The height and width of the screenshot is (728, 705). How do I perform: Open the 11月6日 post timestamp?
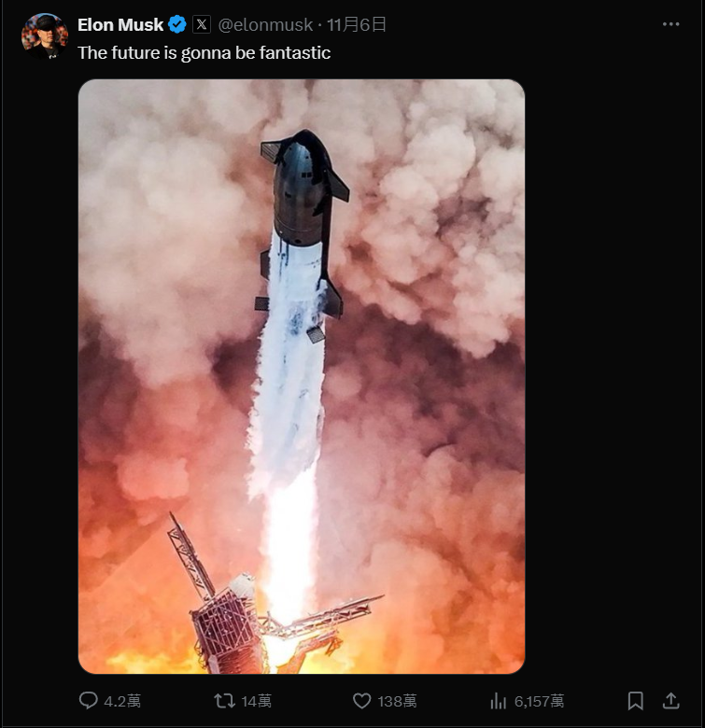click(x=356, y=24)
